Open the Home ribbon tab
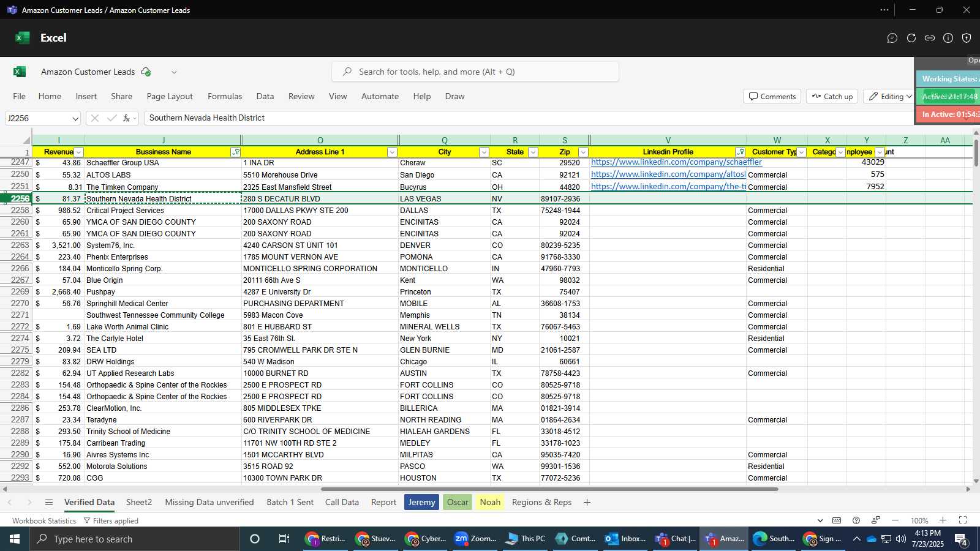 point(50,96)
